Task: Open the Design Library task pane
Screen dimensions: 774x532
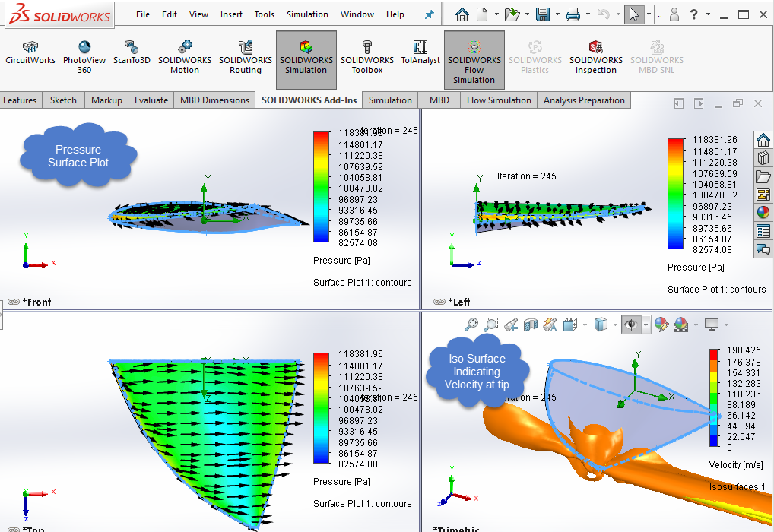Action: click(761, 157)
